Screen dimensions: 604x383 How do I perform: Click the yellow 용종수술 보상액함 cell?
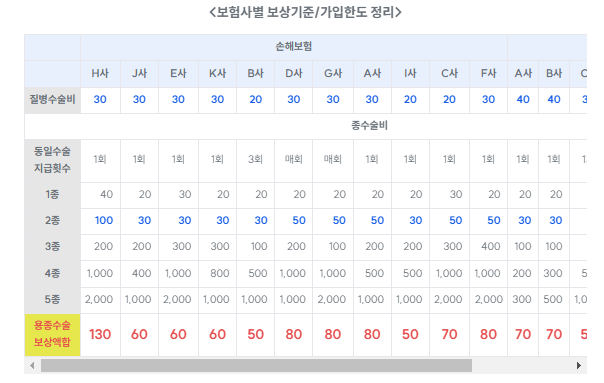(52, 334)
